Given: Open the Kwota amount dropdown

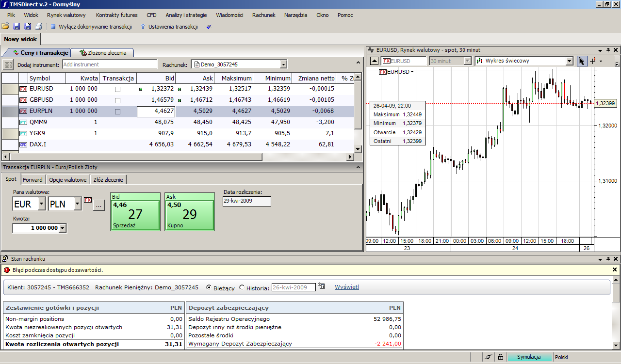Looking at the screenshot, I should (62, 228).
